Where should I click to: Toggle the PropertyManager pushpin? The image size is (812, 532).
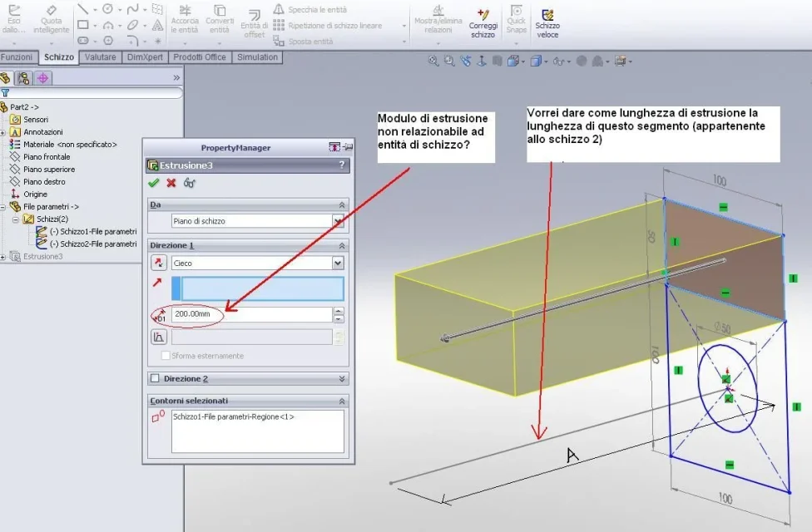(x=349, y=147)
